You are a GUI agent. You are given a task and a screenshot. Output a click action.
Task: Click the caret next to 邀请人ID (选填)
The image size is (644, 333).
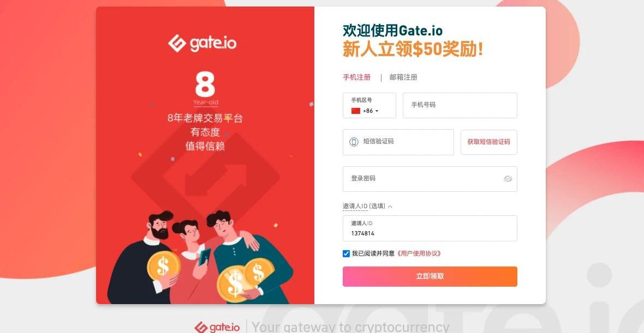point(390,206)
